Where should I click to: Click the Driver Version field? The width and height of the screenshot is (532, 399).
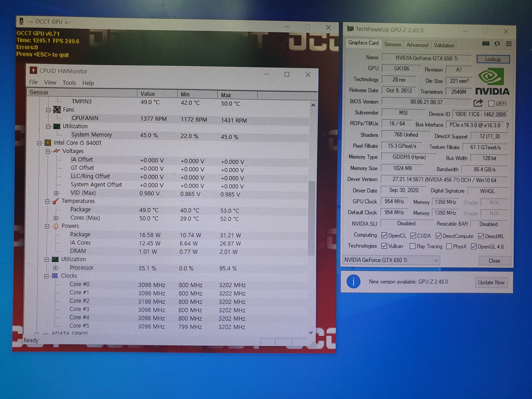tap(444, 180)
